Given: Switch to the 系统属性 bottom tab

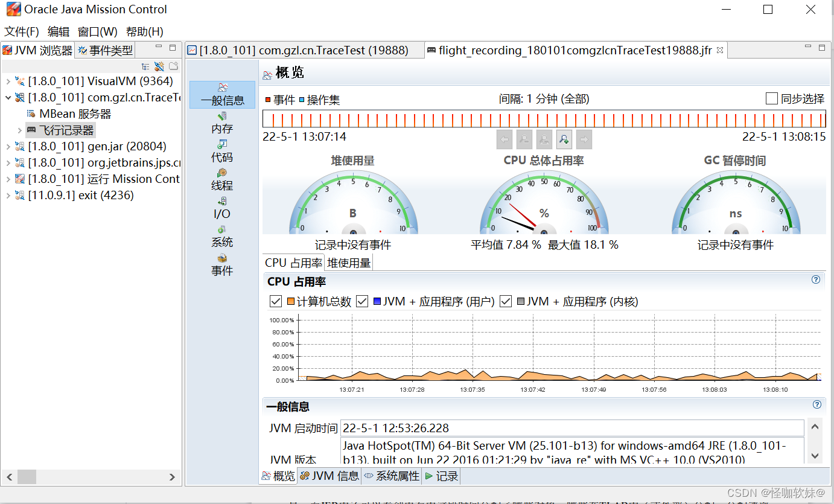Looking at the screenshot, I should click(x=392, y=476).
